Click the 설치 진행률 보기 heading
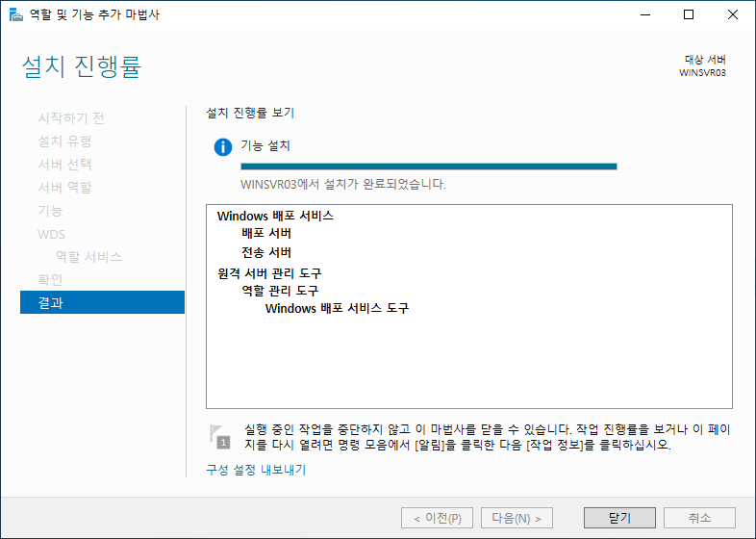This screenshot has width=756, height=539. click(250, 113)
